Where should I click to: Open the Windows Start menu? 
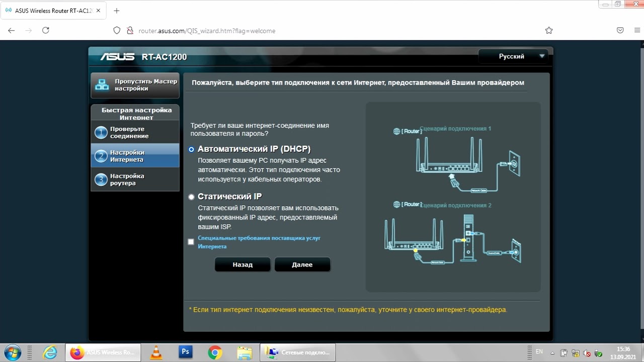pos(12,352)
